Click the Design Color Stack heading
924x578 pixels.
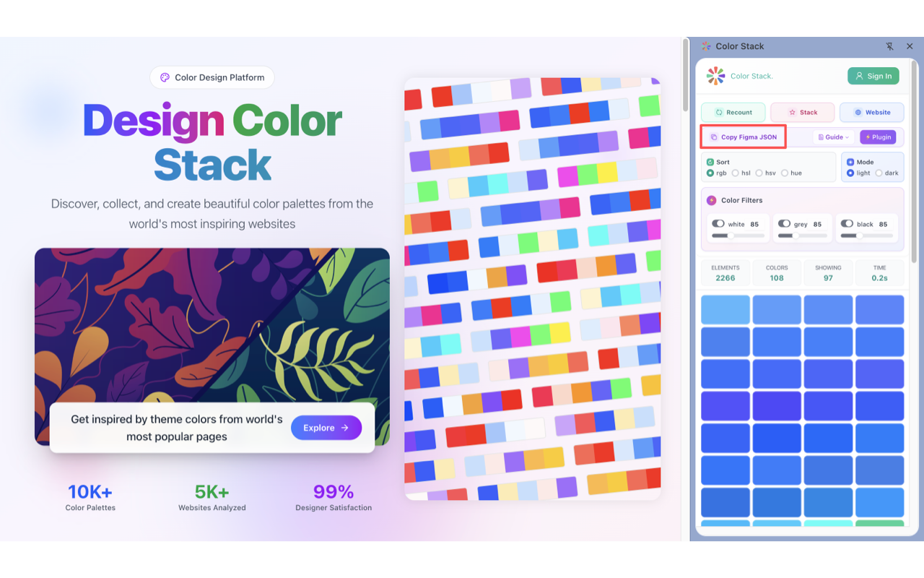pos(212,142)
